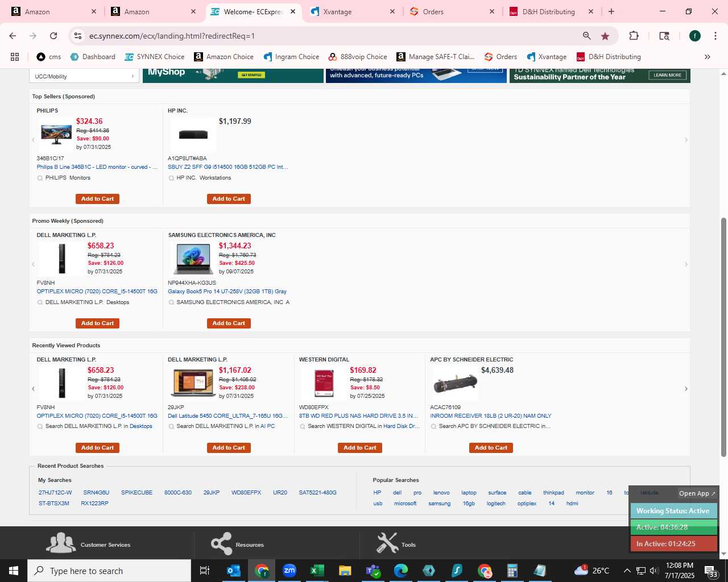Next arrow in Promo Weekly carousel
Screen dimensions: 728x582
pos(686,264)
